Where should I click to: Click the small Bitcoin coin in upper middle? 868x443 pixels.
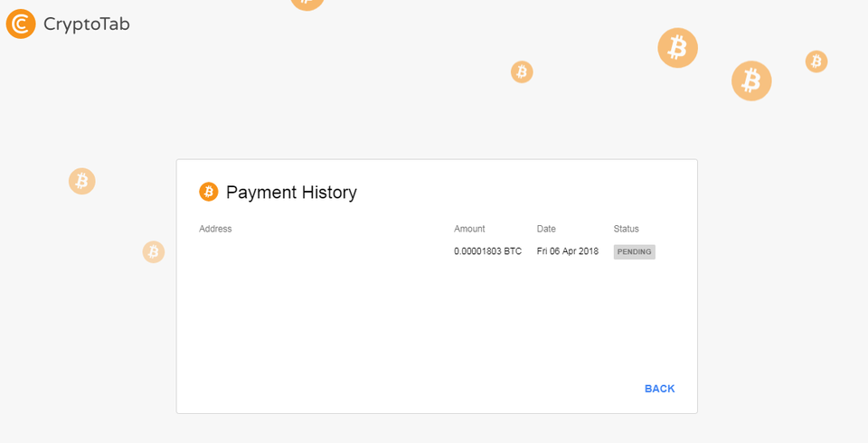pos(522,71)
